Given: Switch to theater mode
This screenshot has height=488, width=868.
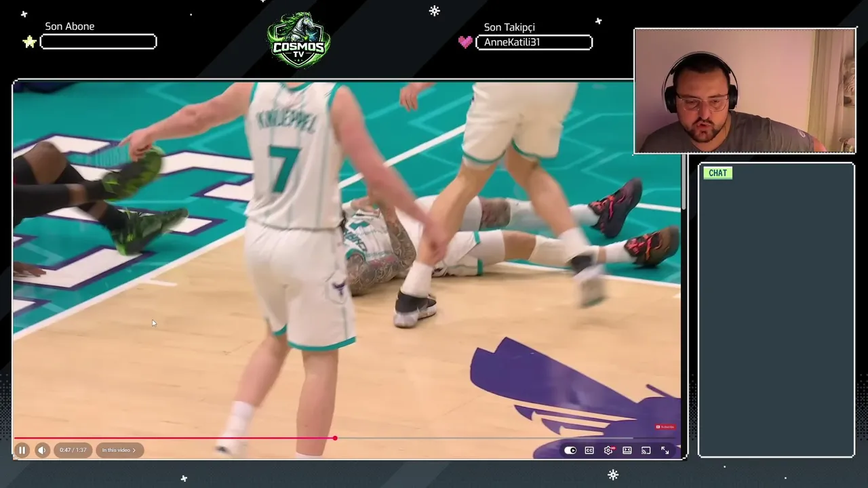Looking at the screenshot, I should [x=627, y=450].
